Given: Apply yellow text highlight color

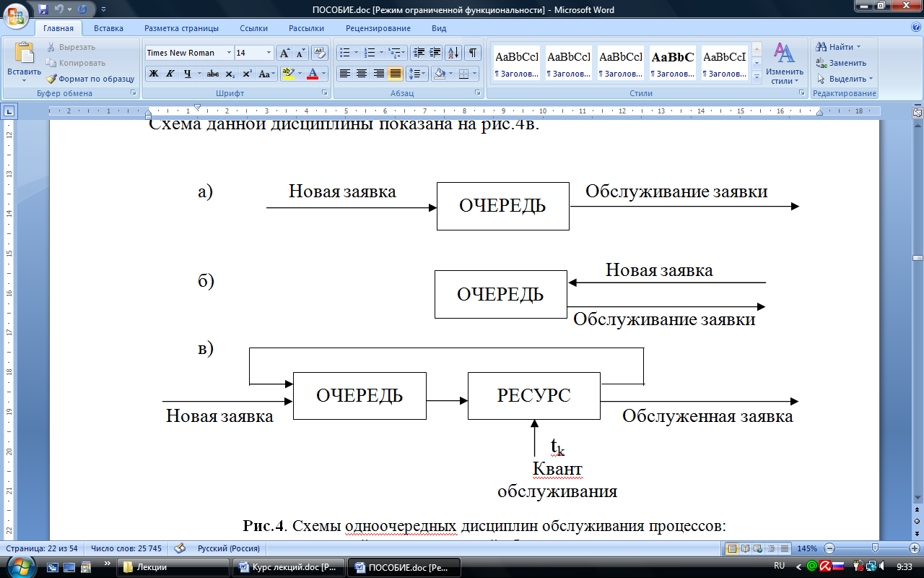Looking at the screenshot, I should 287,74.
